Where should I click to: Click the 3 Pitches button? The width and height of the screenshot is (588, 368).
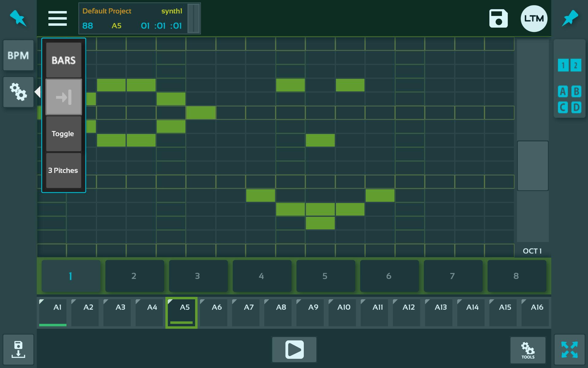tap(64, 171)
